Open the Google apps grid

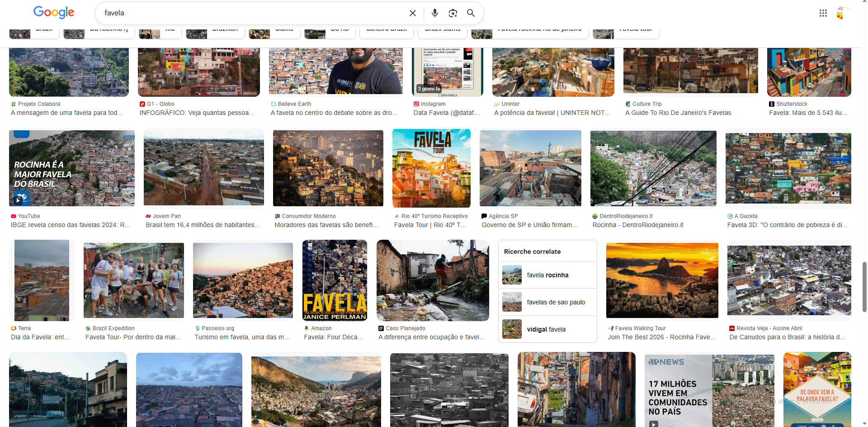pos(823,13)
